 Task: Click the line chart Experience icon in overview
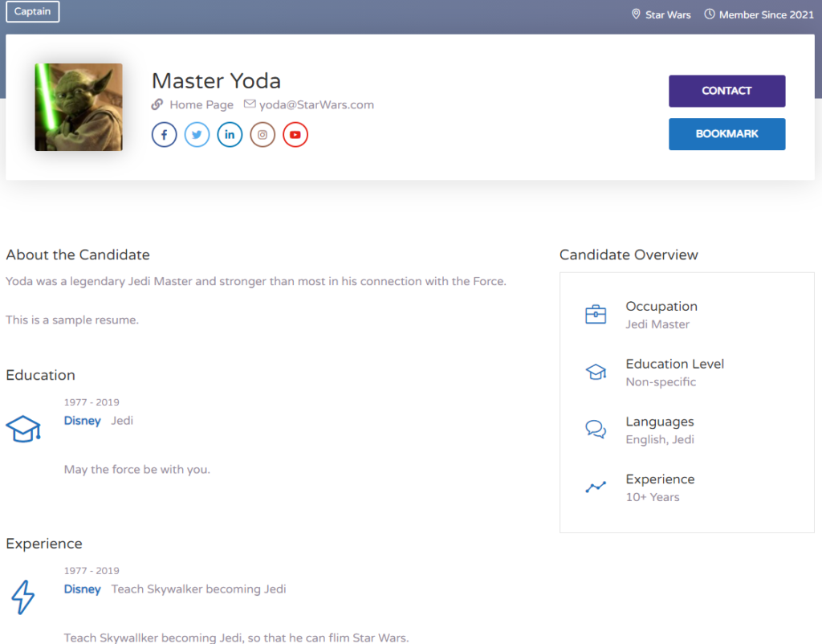coord(596,487)
